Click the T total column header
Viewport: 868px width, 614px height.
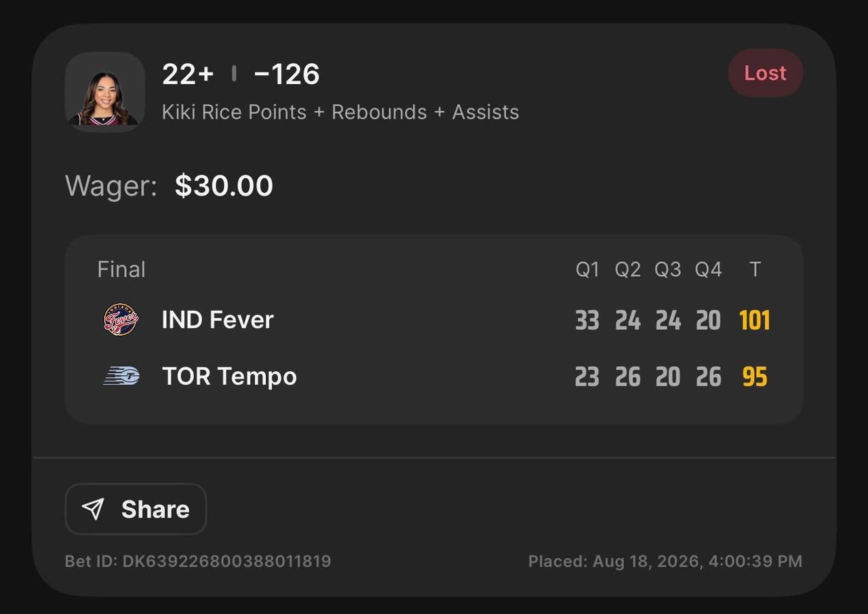point(755,270)
